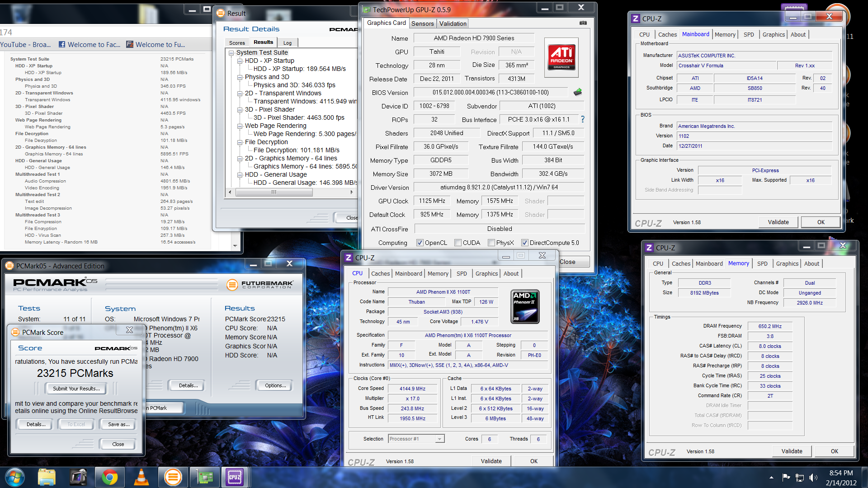The height and width of the screenshot is (488, 868).
Task: Click the ATI Radeon logo in GPU-Z
Action: pyautogui.click(x=561, y=58)
